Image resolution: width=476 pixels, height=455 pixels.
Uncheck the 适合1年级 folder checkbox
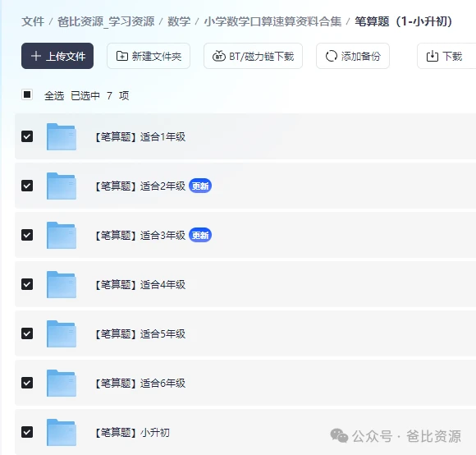27,136
